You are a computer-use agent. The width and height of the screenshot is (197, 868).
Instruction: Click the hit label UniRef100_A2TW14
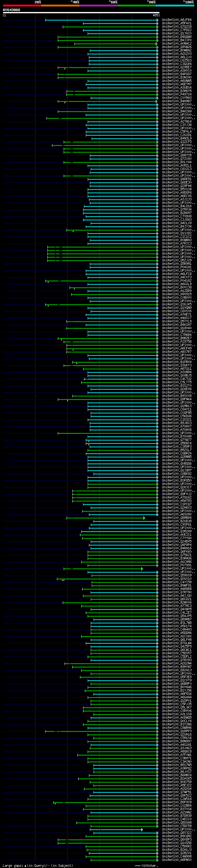177,121
